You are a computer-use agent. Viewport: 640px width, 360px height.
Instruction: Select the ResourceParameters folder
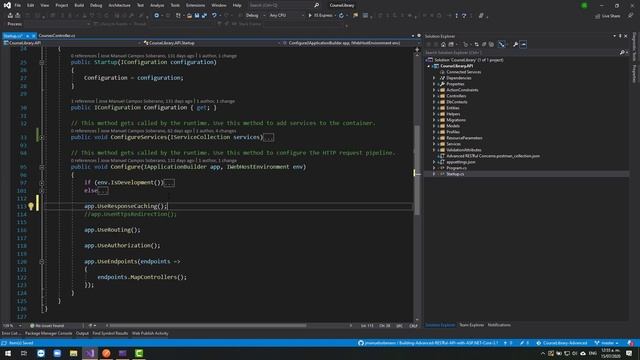click(x=464, y=138)
